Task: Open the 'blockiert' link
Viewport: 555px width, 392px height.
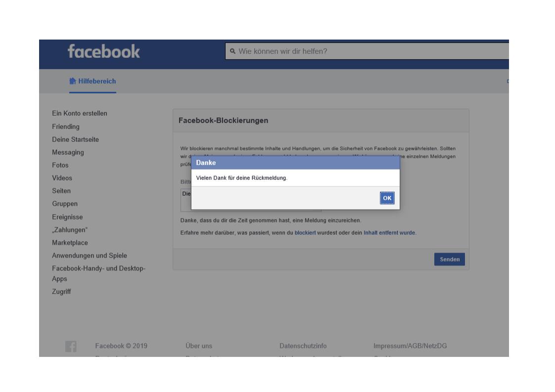Action: [x=305, y=233]
